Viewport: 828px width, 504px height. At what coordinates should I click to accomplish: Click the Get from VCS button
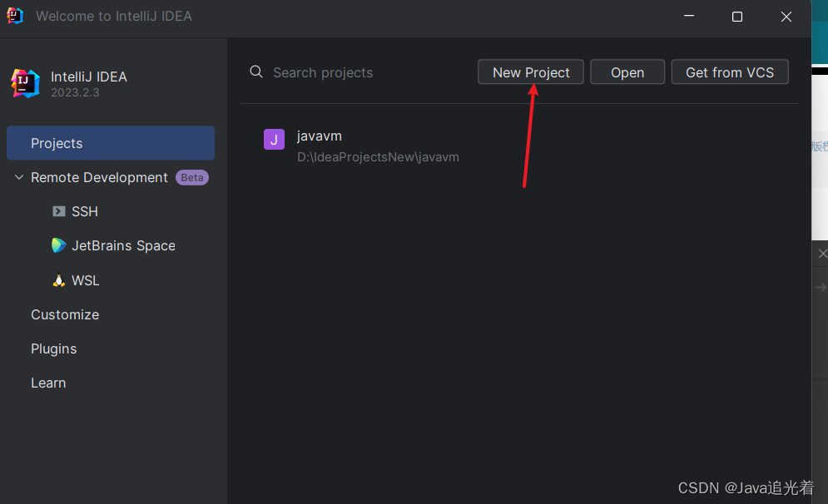point(730,72)
